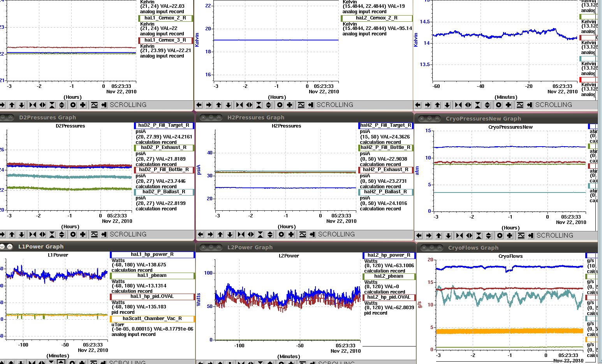Click the H2Pressures Graph title bar
This screenshot has width=602, height=364.
tap(305, 117)
